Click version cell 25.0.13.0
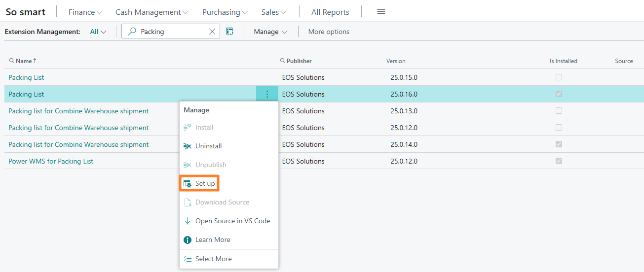The image size is (644, 272). pos(404,111)
